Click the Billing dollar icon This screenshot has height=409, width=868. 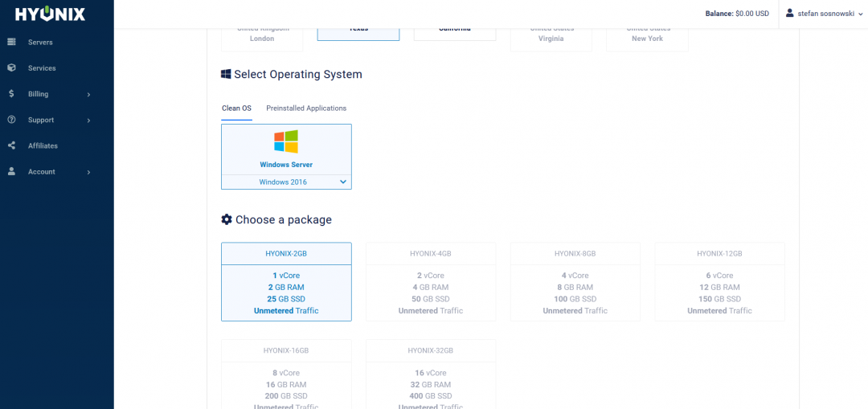11,94
